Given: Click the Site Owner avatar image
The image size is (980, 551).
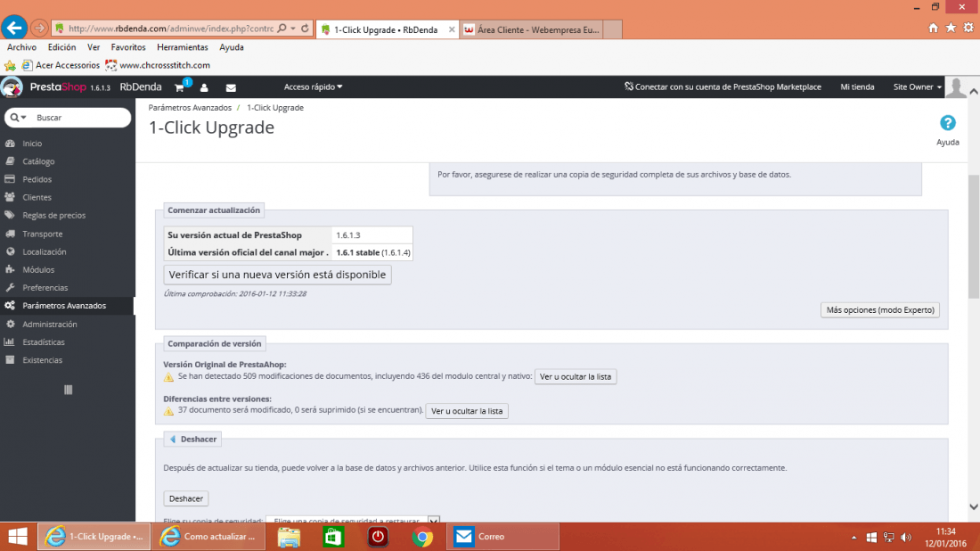Looking at the screenshot, I should (956, 87).
